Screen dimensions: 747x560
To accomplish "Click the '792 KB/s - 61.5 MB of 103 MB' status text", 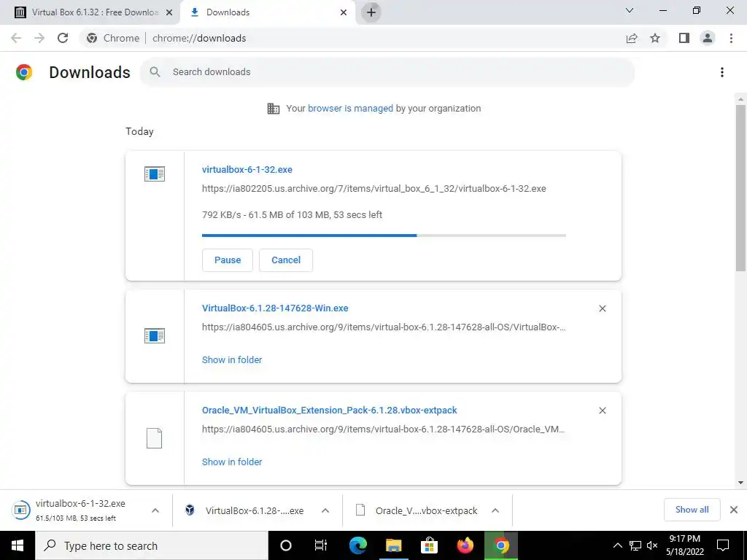I will pos(292,215).
